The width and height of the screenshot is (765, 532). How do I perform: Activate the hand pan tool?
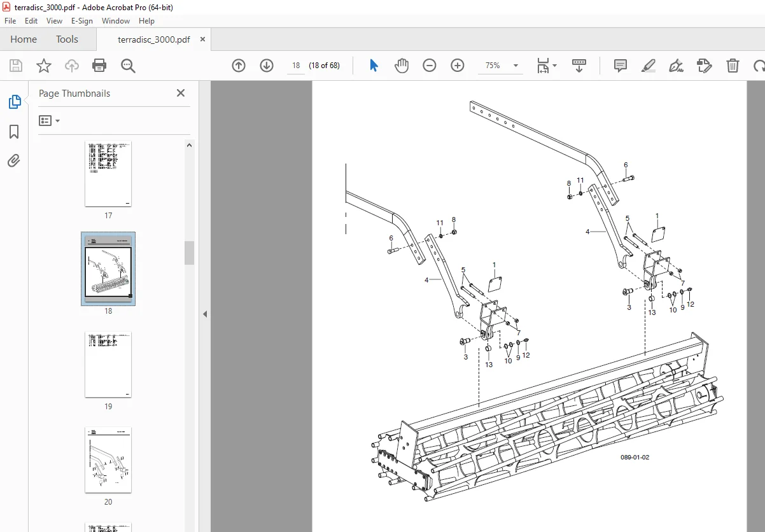tap(402, 66)
